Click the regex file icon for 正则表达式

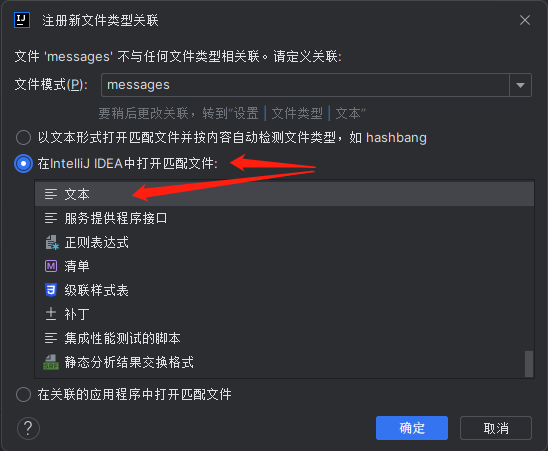(52, 242)
